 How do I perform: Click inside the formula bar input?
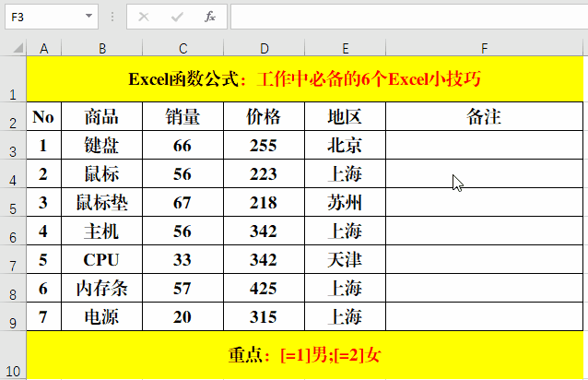coord(409,17)
